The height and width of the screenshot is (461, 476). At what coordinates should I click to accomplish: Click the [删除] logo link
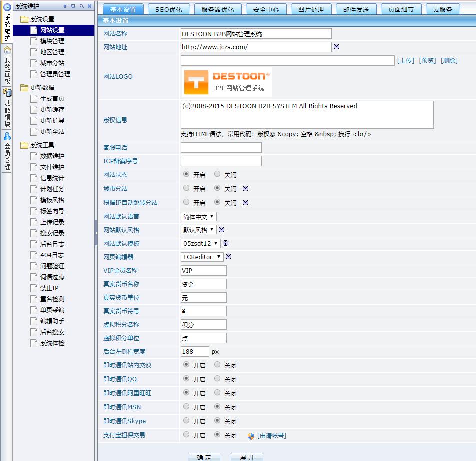(449, 60)
